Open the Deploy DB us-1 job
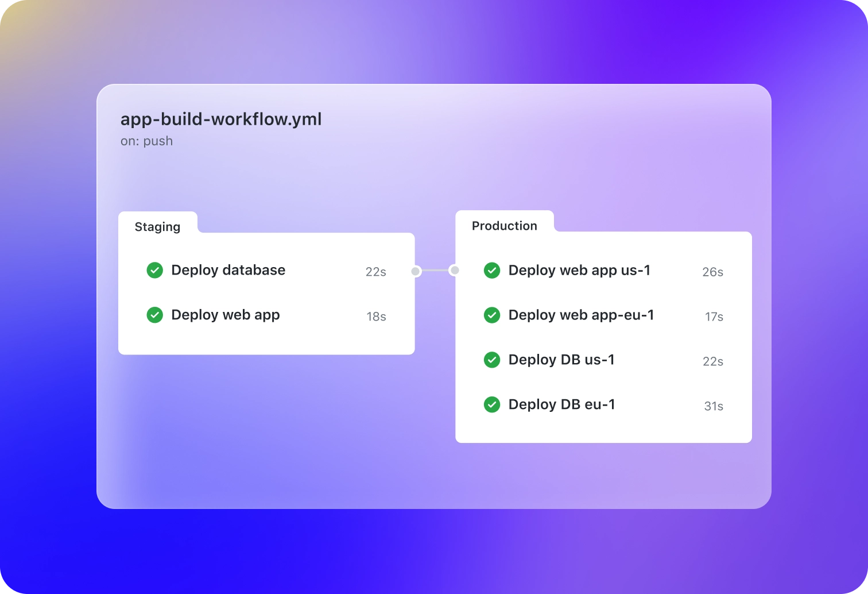Viewport: 868px width, 594px height. [x=561, y=360]
